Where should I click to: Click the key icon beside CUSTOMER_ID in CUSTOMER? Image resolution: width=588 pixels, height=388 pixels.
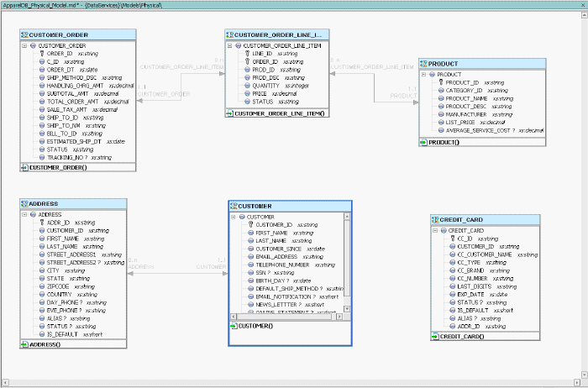pos(251,225)
